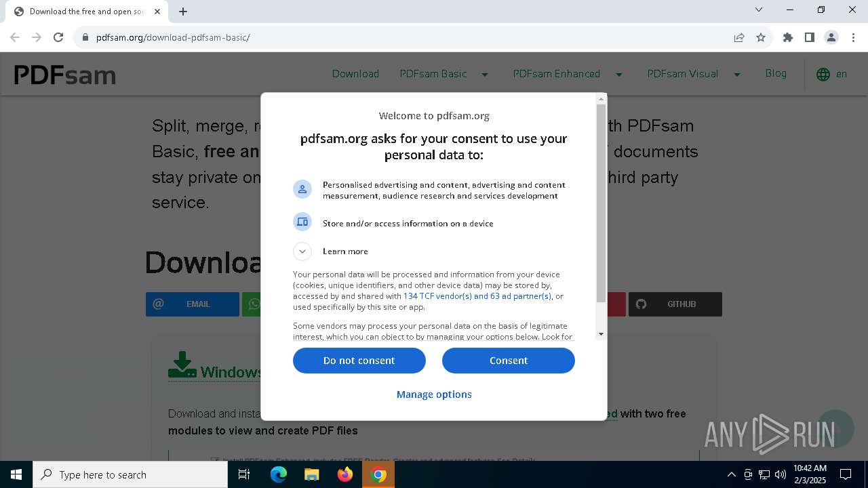Open Task View on the taskbar
The width and height of the screenshot is (868, 488).
point(244,474)
